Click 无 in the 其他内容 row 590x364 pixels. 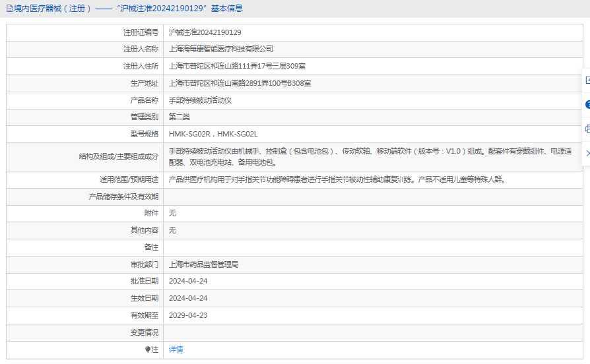172,230
